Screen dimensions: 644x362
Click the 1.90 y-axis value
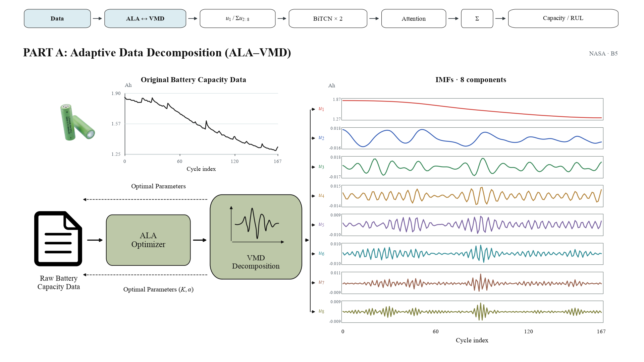116,94
